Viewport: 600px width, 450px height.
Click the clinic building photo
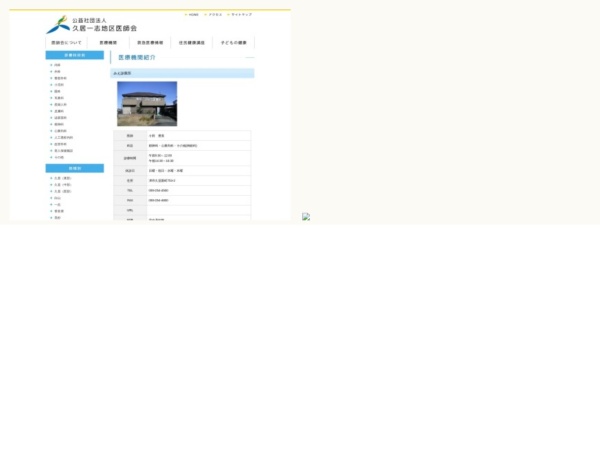146,103
